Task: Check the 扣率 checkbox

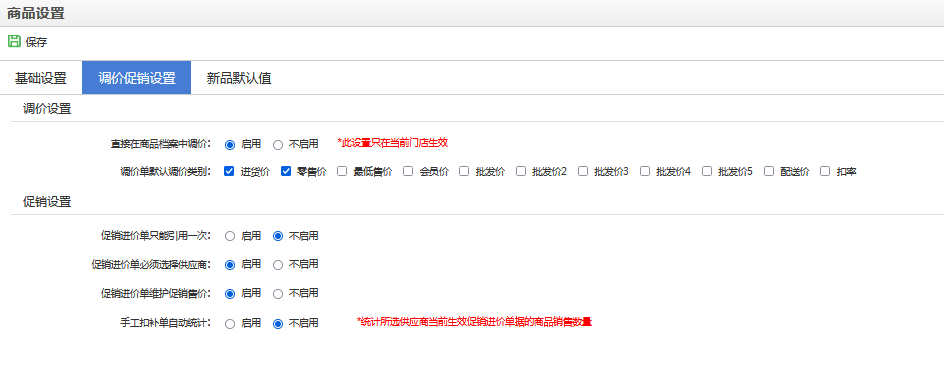Action: (825, 171)
